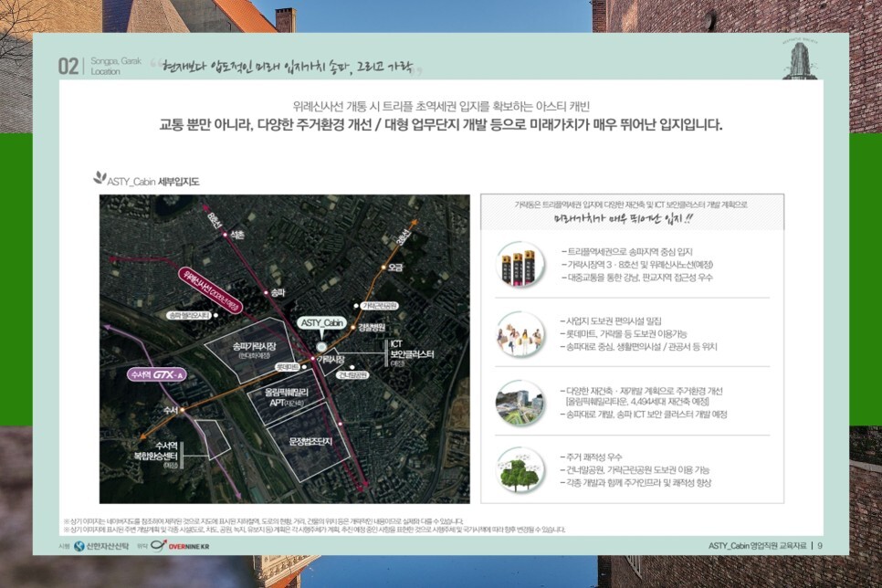The image size is (882, 588).
Task: Click the ASTY_Cabin 세부입지도 heading
Action: point(153,182)
